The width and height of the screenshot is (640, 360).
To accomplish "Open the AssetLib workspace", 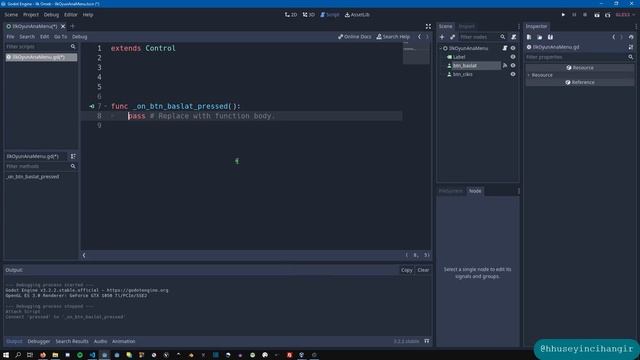I will tap(357, 15).
